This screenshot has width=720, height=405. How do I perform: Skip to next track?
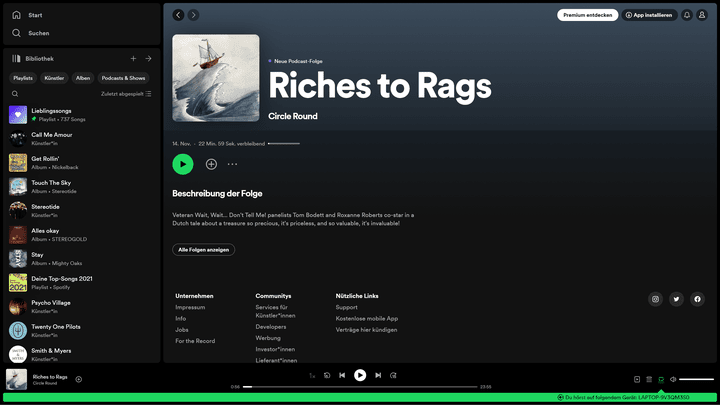coord(378,375)
